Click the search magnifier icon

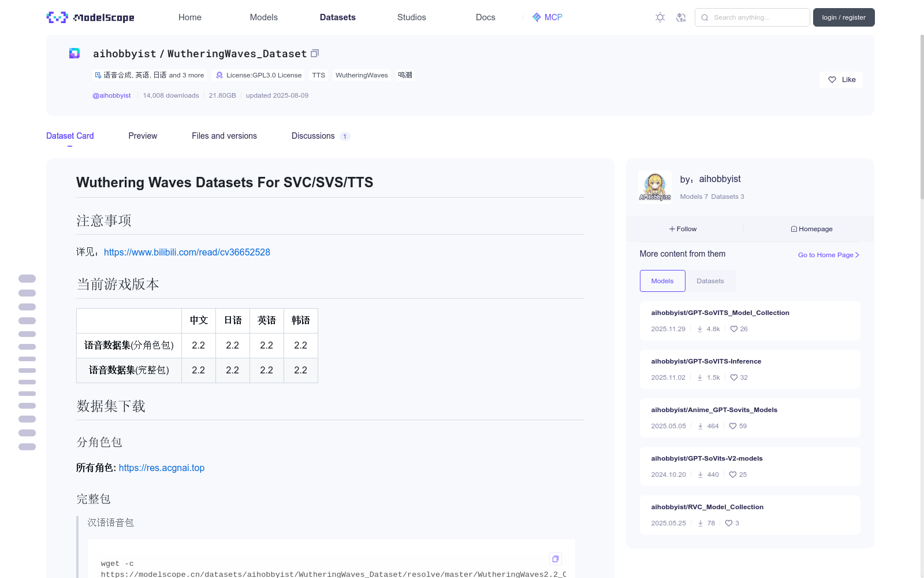[x=705, y=17]
